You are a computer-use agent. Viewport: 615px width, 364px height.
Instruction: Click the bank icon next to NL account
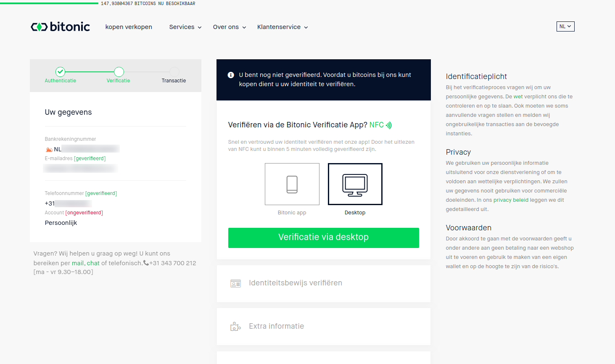coord(49,149)
